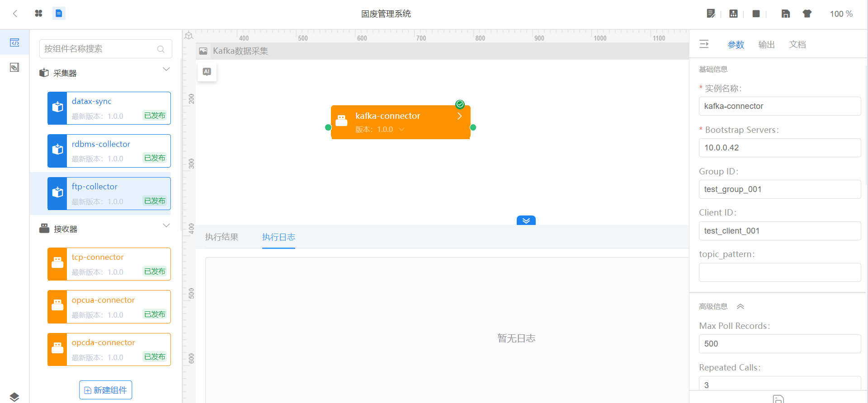Click the search magnifier icon

click(x=160, y=49)
